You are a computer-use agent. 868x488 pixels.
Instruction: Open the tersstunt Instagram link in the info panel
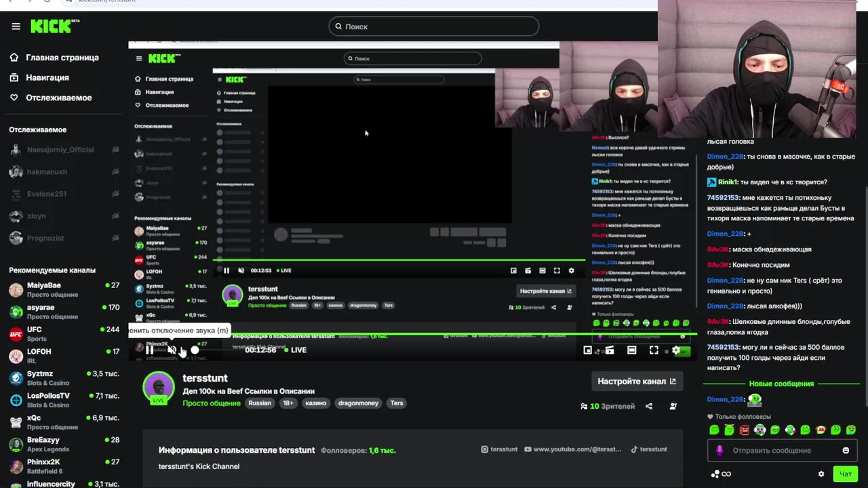click(x=499, y=449)
